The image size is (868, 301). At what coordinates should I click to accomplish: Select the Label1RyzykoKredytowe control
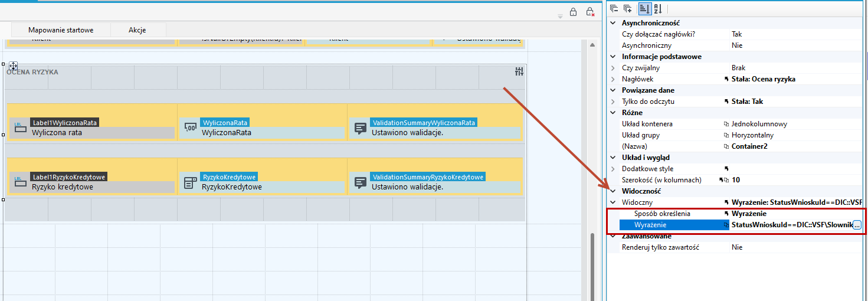click(x=92, y=182)
